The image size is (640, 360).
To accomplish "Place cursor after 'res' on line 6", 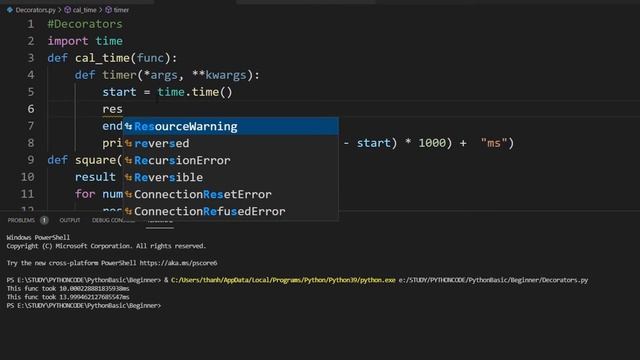I will (x=123, y=109).
